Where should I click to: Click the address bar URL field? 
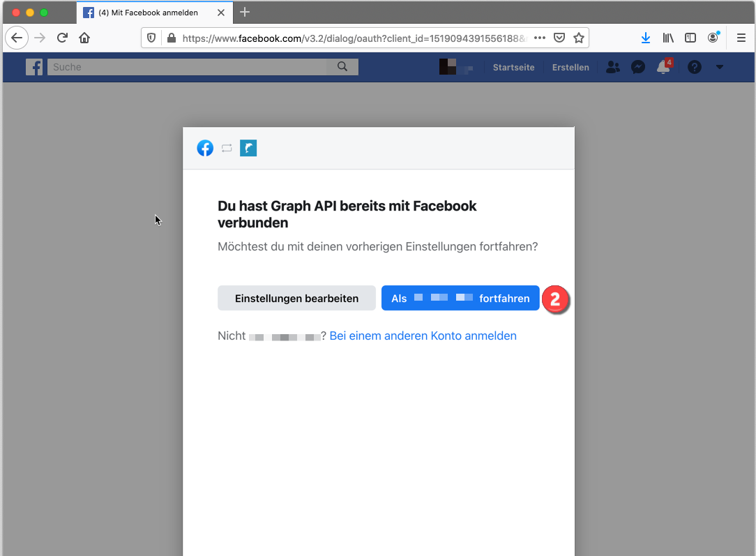point(354,38)
